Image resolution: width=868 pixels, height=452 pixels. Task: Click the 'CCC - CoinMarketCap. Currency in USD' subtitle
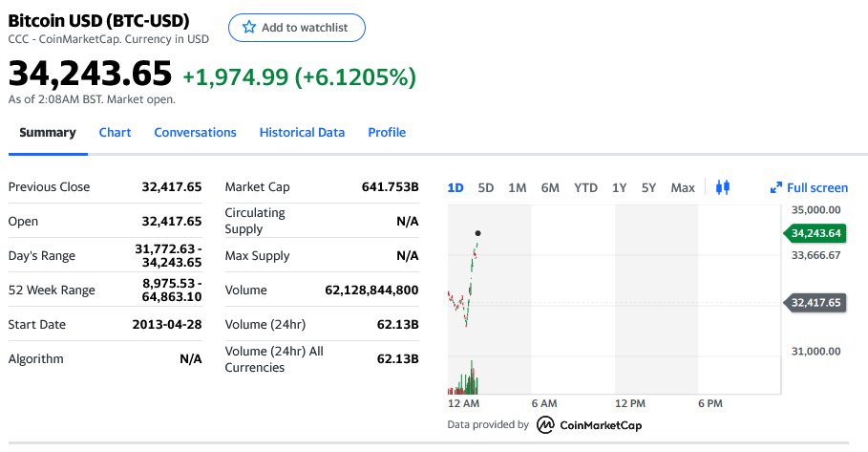(x=109, y=39)
